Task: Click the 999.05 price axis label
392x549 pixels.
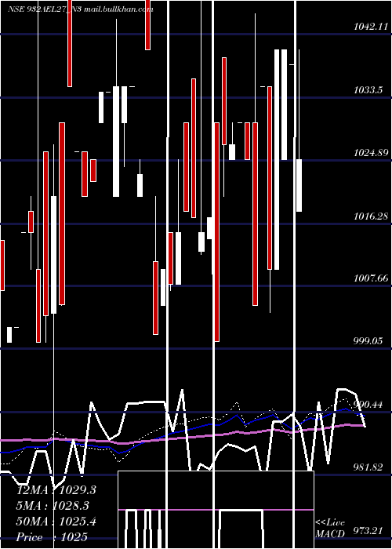Action: pyautogui.click(x=369, y=340)
